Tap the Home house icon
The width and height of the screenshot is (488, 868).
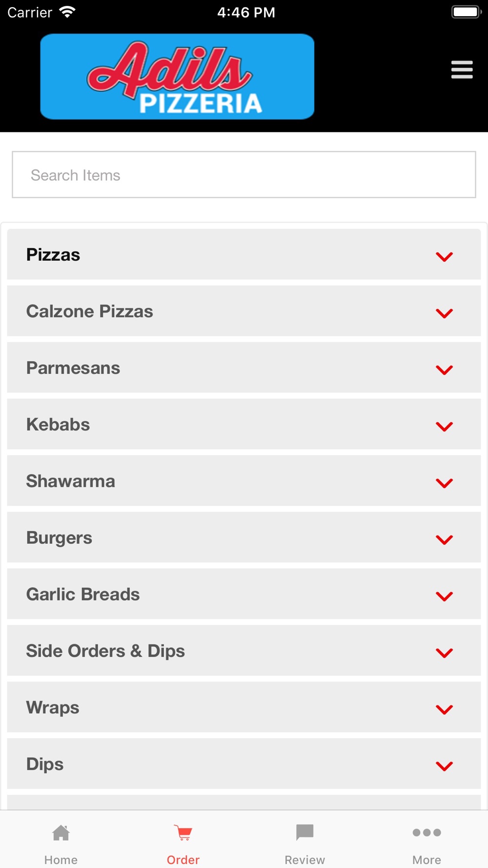pos(61,833)
